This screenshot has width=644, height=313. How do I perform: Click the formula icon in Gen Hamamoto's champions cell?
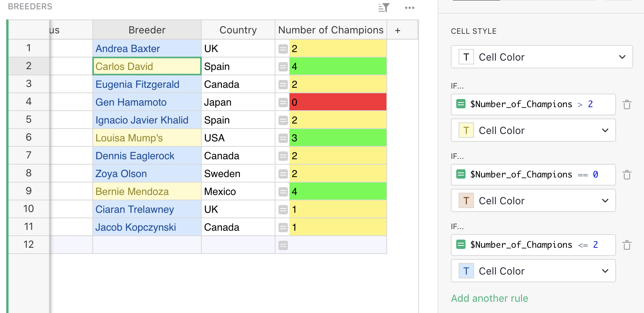(x=283, y=103)
